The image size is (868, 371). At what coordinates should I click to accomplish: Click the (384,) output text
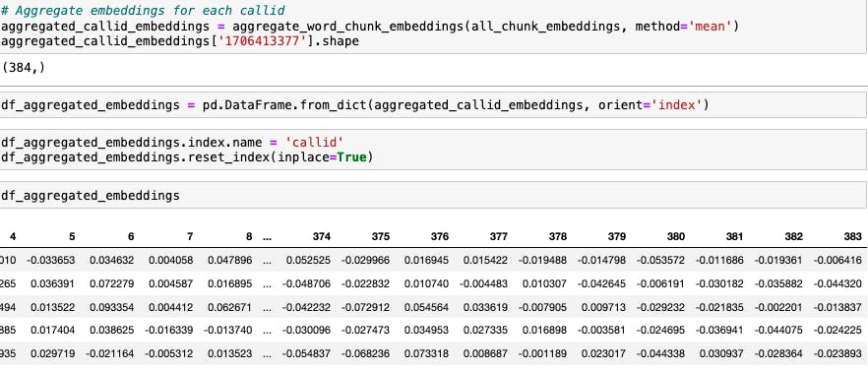tap(23, 68)
